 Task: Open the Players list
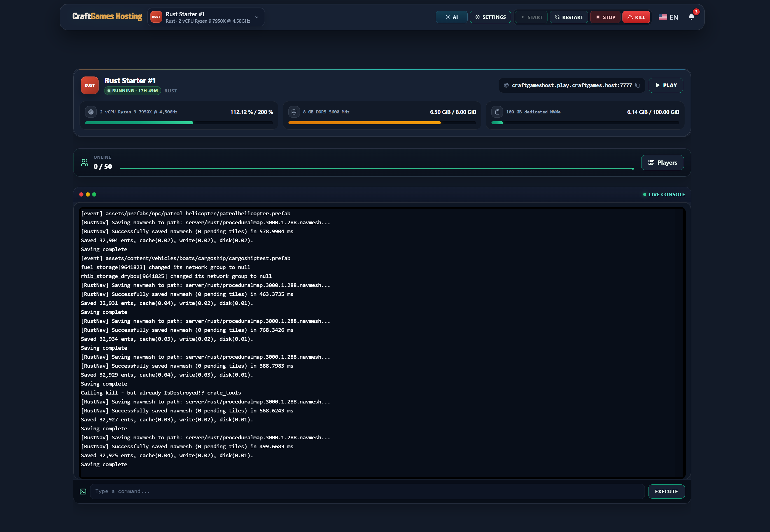662,163
